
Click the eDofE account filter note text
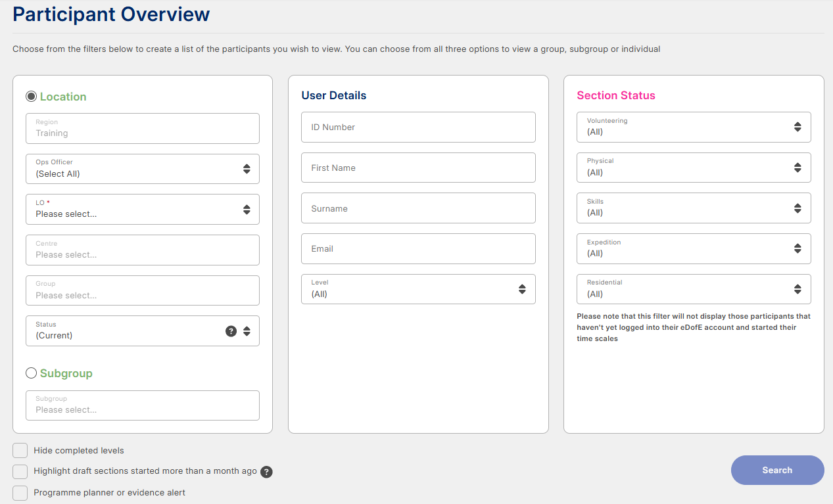pos(694,327)
